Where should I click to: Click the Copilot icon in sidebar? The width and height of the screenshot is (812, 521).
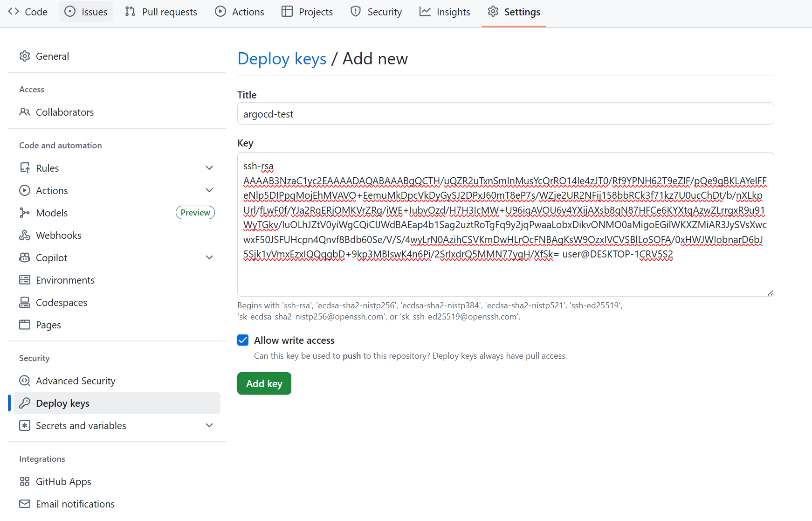pos(25,258)
